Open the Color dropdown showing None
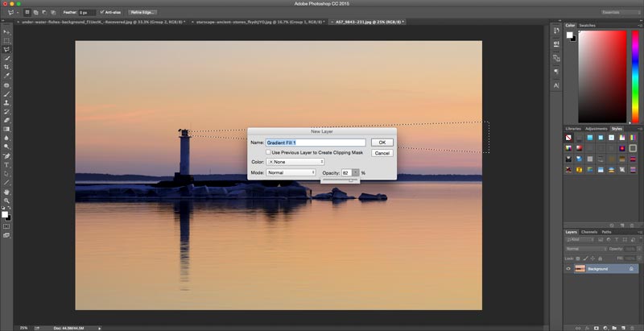 [x=295, y=162]
